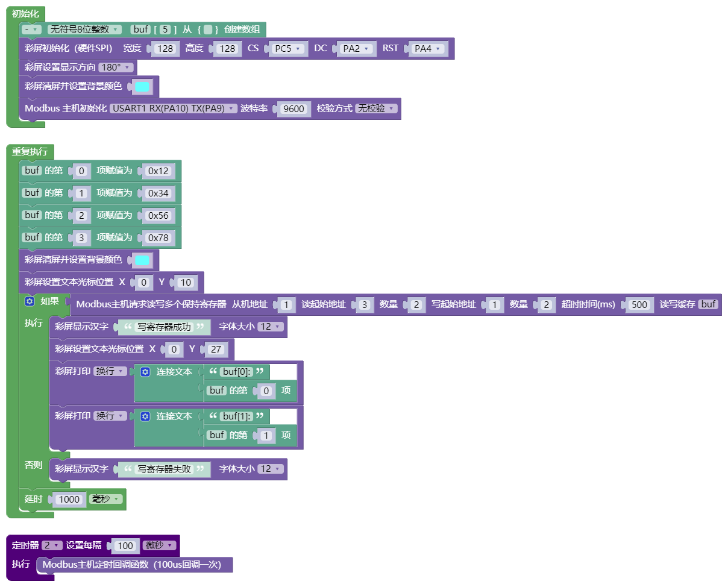Click the 0x78 value field

[158, 238]
